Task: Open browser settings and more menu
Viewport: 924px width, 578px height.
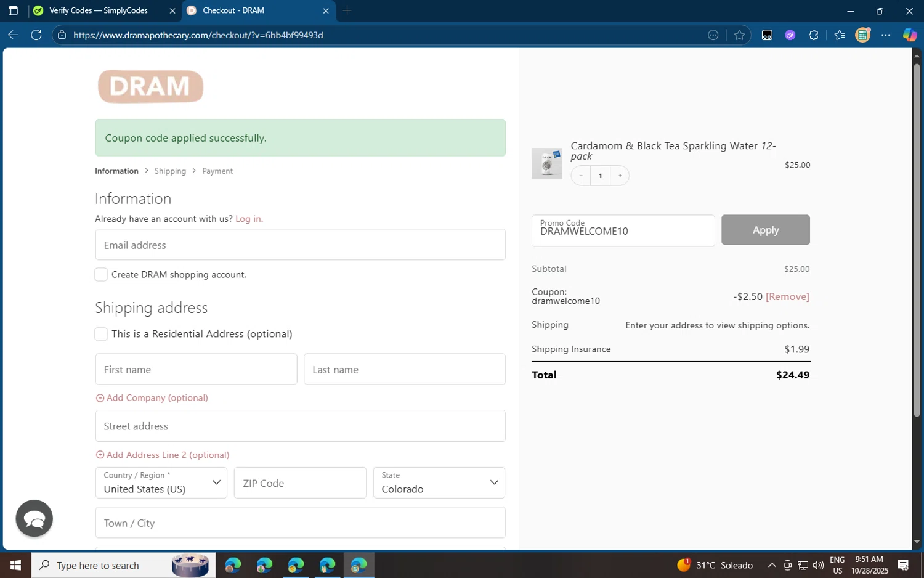Action: pyautogui.click(x=886, y=35)
